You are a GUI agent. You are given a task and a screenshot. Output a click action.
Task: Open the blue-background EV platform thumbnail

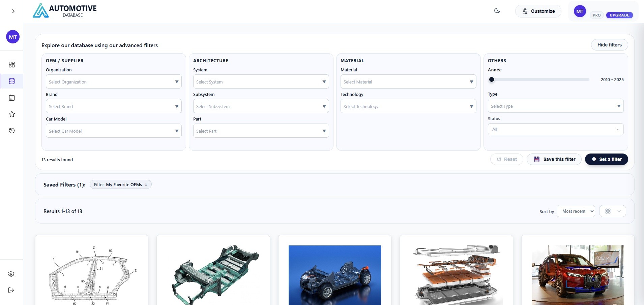pyautogui.click(x=335, y=275)
